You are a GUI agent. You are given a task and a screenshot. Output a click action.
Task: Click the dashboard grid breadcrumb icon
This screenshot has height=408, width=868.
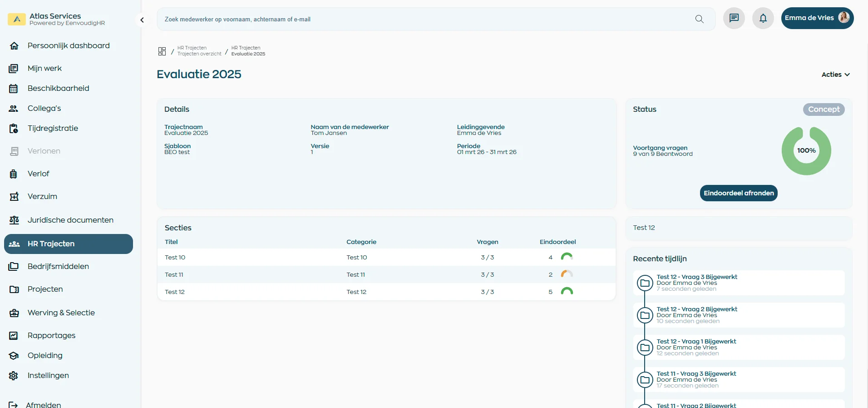162,51
